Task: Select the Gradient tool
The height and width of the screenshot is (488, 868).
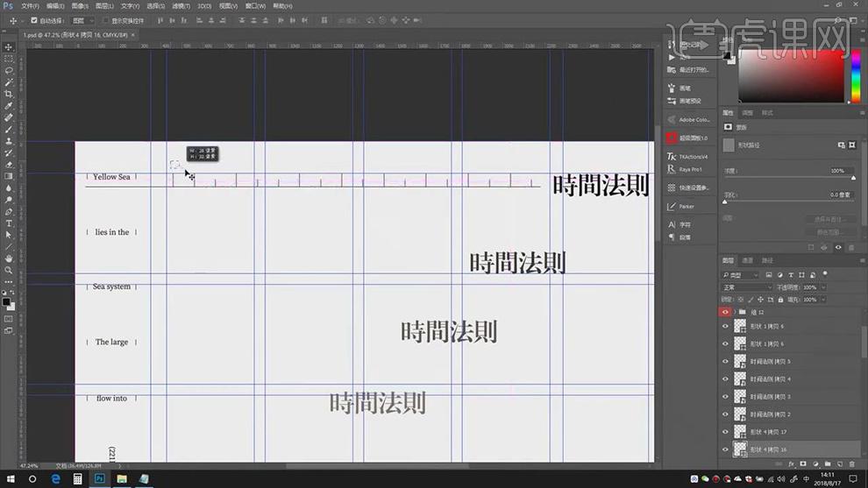Action: pyautogui.click(x=8, y=176)
